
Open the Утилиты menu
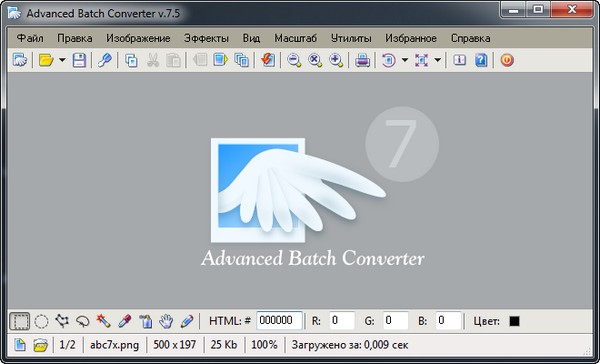[351, 38]
